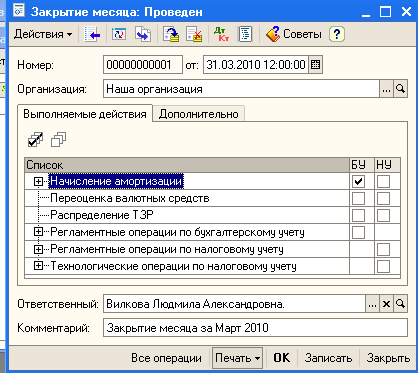Click the find-in-list toolbar icon with blue arrow
The image size is (418, 373).
[x=92, y=34]
